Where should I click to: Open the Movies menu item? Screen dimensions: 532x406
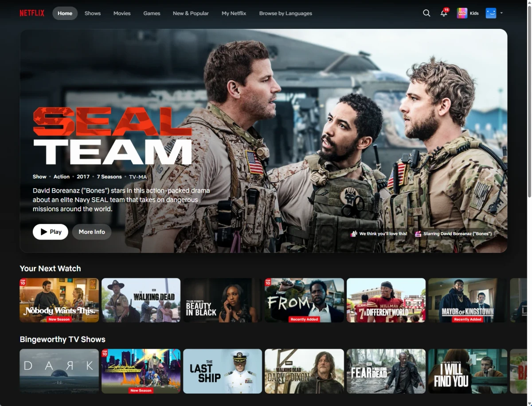click(122, 13)
